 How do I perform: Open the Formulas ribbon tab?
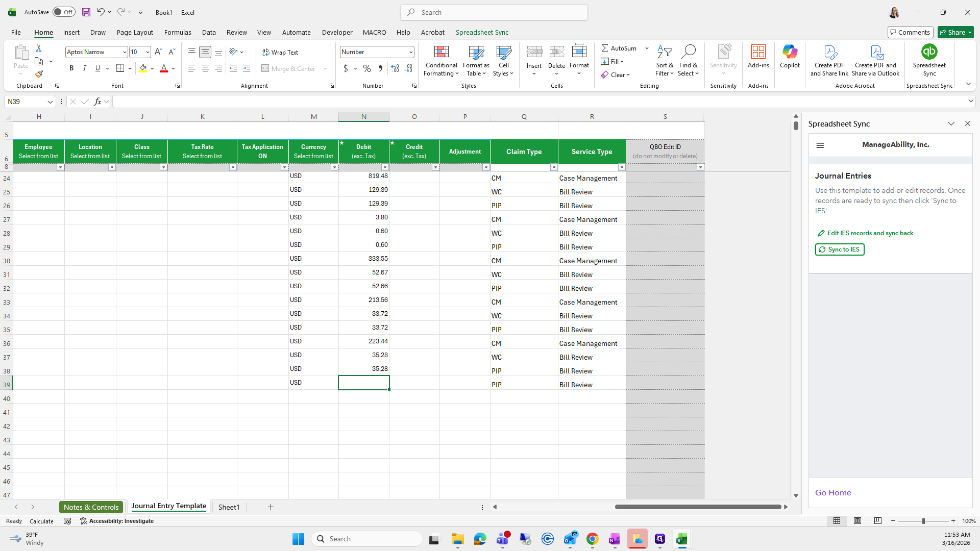pos(178,32)
